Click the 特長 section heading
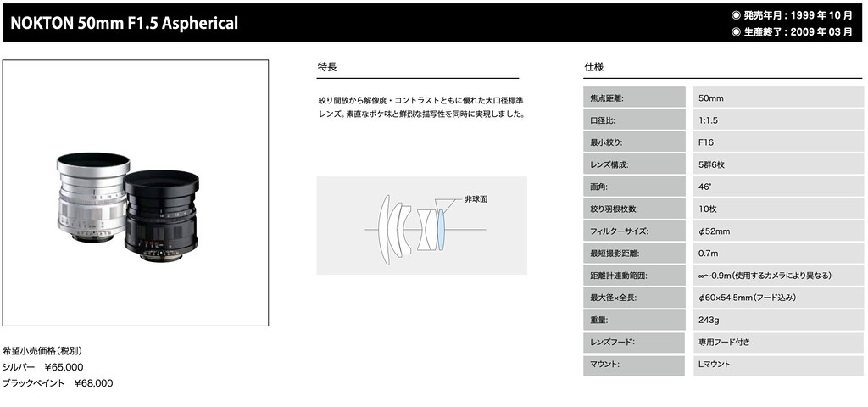This screenshot has width=868, height=407. click(x=326, y=67)
